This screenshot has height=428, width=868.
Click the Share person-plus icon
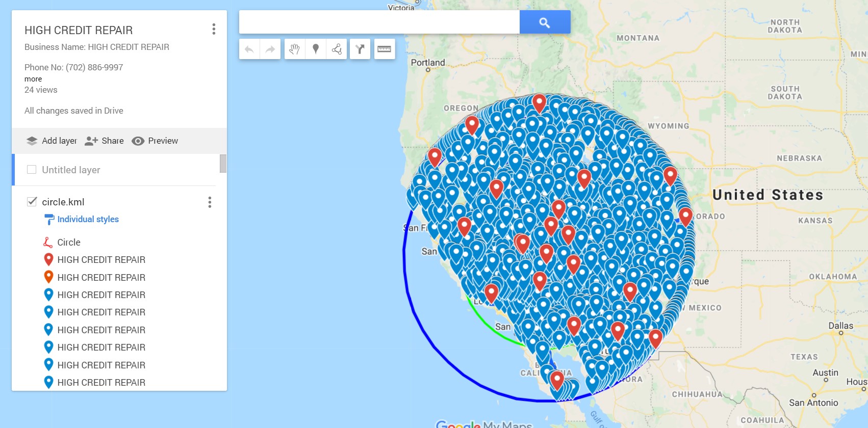[x=91, y=141]
